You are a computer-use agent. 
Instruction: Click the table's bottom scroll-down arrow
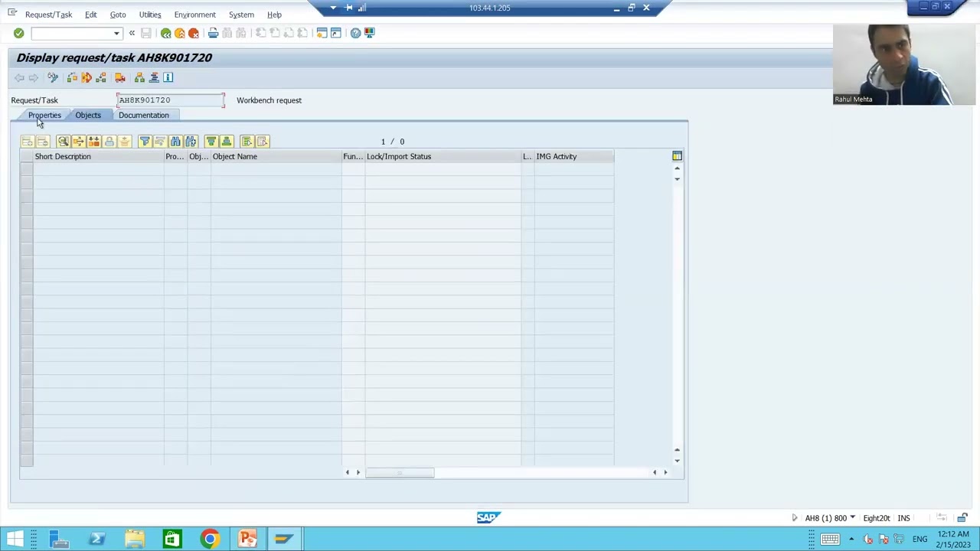click(x=677, y=461)
